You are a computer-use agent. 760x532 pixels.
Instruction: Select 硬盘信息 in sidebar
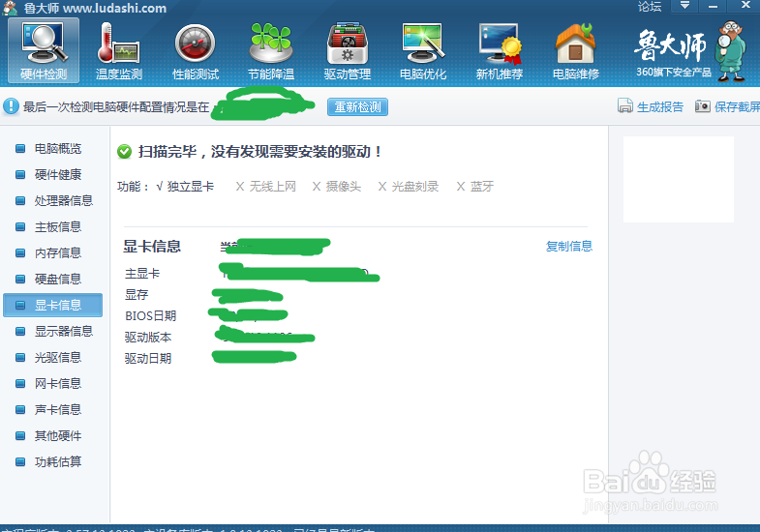(x=58, y=280)
